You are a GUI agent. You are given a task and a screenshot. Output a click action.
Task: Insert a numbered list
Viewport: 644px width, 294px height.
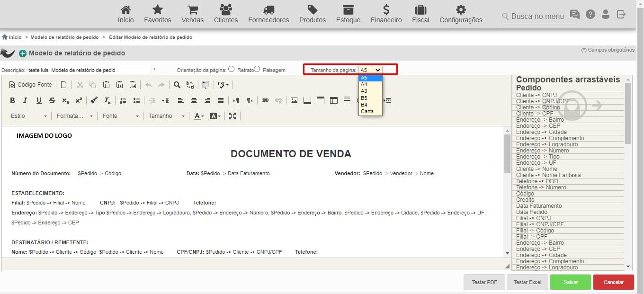click(x=123, y=100)
